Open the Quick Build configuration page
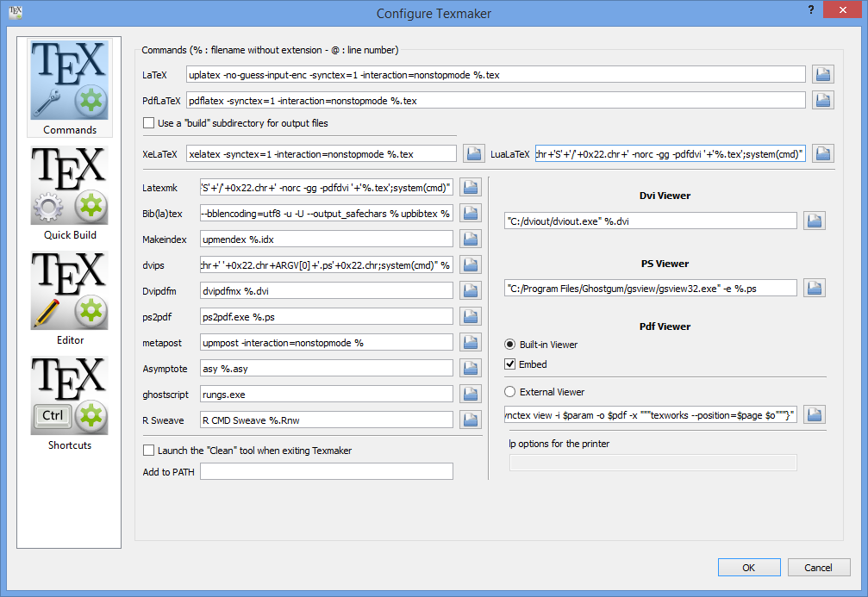 (x=70, y=193)
